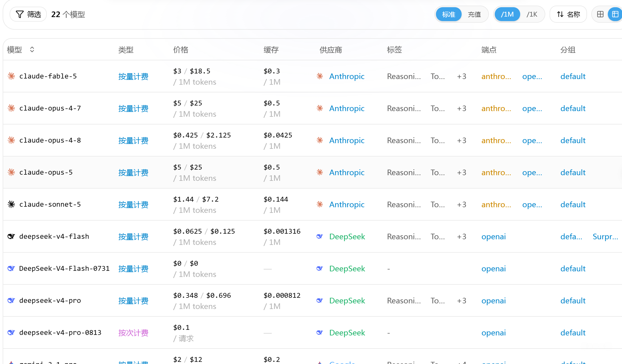The image size is (622, 364).
Task: Open Anthropic supplier link for claude-fable-5
Action: (347, 76)
